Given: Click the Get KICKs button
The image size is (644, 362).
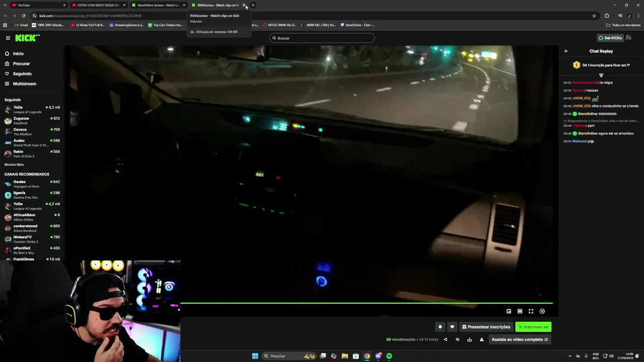Looking at the screenshot, I should 610,38.
